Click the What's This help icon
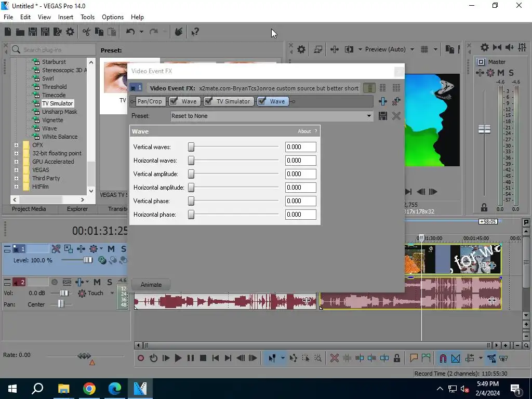 tap(195, 32)
